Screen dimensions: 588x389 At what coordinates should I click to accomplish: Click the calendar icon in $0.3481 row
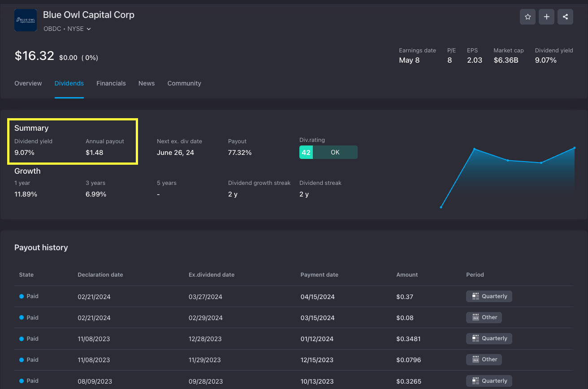pyautogui.click(x=476, y=338)
